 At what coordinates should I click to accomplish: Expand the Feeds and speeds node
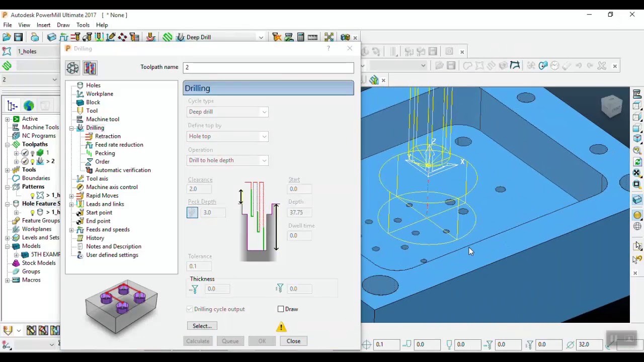pos(71,230)
